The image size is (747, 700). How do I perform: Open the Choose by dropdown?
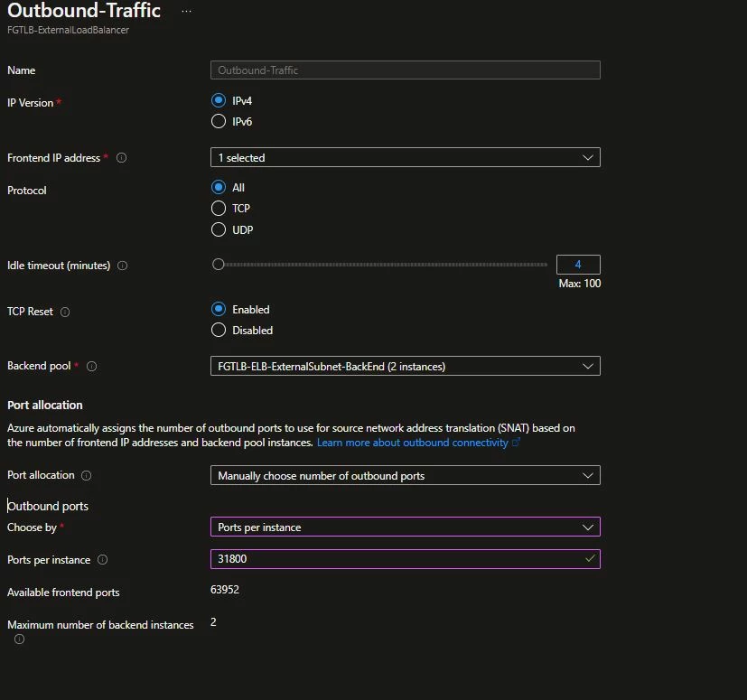pos(406,527)
